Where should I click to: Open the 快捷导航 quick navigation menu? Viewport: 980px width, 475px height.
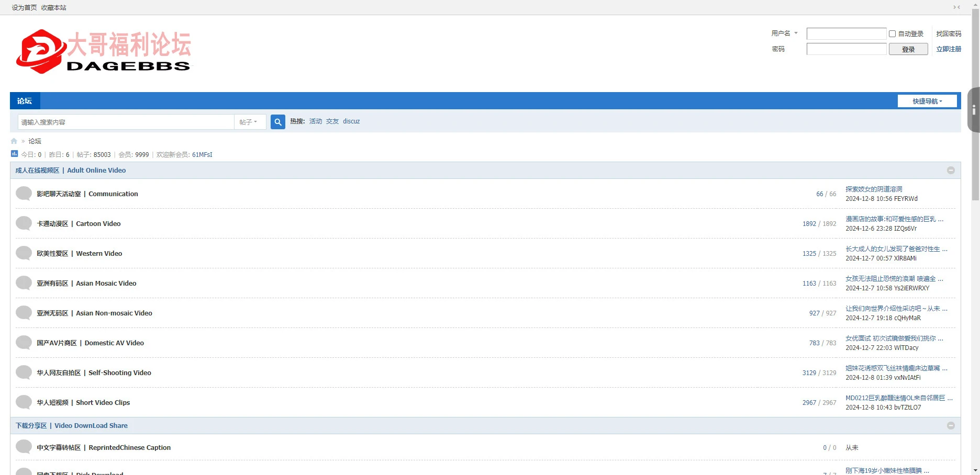point(927,101)
